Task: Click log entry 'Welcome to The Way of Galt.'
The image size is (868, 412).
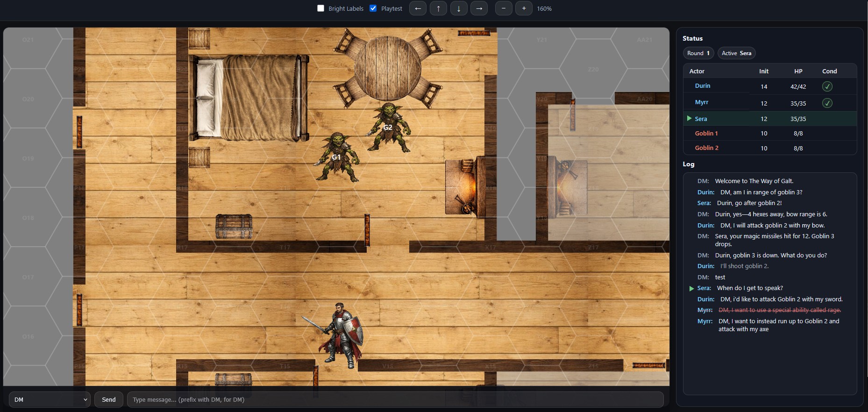Action: pyautogui.click(x=754, y=181)
